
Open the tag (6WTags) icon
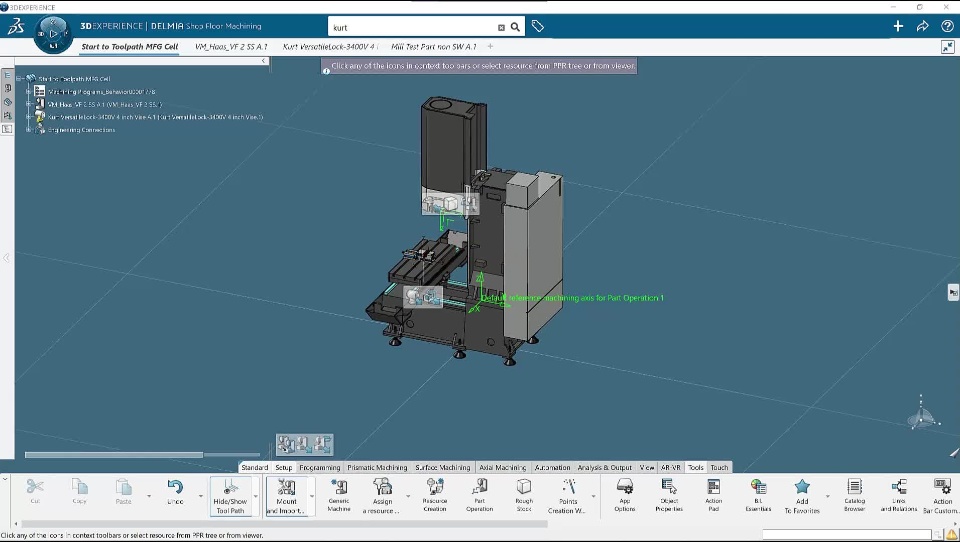(538, 27)
